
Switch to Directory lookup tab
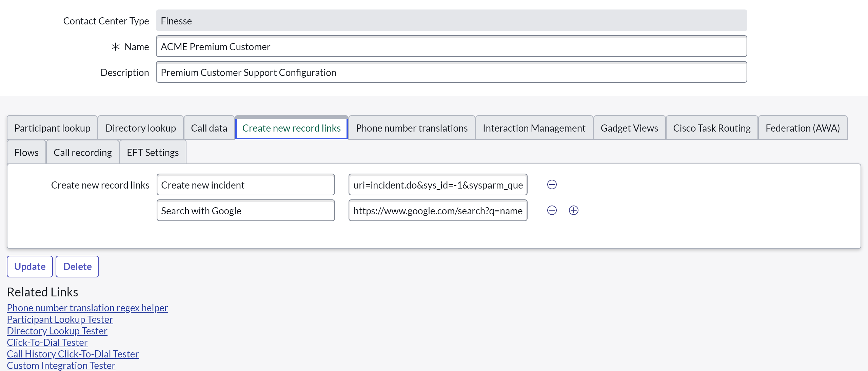pyautogui.click(x=140, y=128)
